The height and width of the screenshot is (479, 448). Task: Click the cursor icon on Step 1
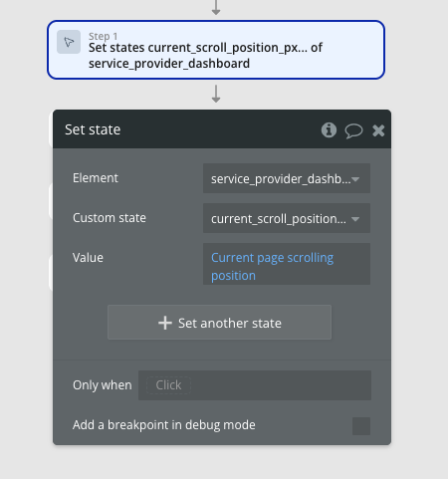coord(69,42)
